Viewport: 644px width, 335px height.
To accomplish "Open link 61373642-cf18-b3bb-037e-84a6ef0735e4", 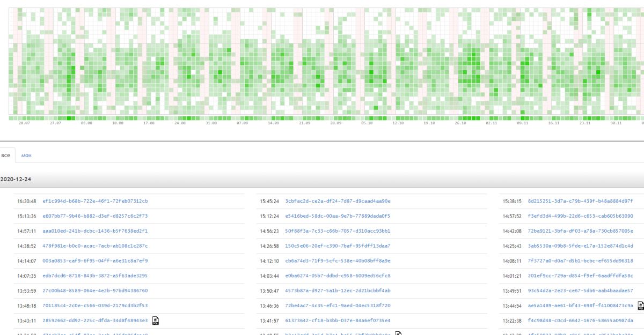I will pyautogui.click(x=338, y=321).
